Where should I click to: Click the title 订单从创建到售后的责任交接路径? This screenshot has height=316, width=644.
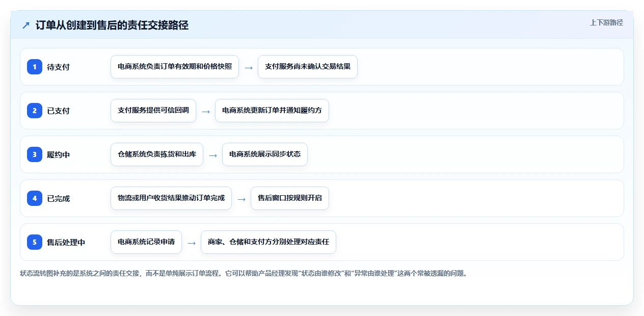[x=112, y=25]
